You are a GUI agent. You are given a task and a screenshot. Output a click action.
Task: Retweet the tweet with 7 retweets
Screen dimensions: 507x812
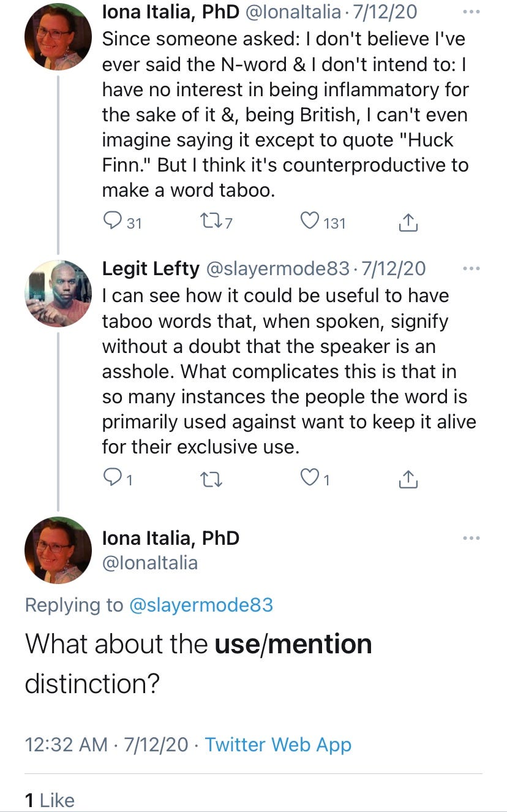point(210,222)
